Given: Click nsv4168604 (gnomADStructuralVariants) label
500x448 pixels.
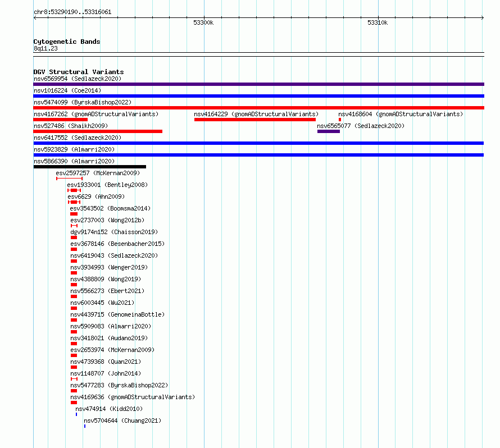Looking at the screenshot, I should [x=401, y=114].
